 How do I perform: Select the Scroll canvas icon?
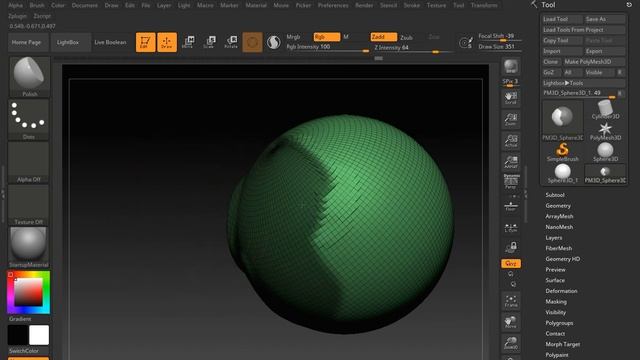point(511,98)
